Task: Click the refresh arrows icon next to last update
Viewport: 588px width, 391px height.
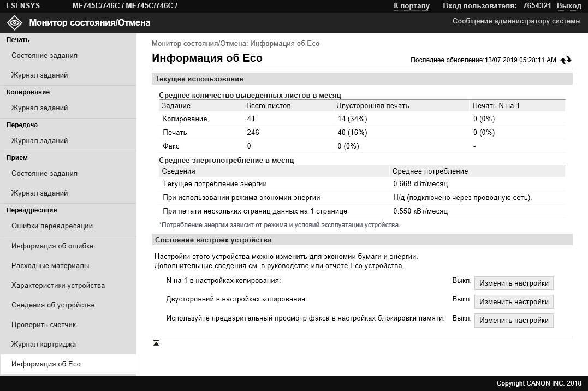Action: coord(566,60)
